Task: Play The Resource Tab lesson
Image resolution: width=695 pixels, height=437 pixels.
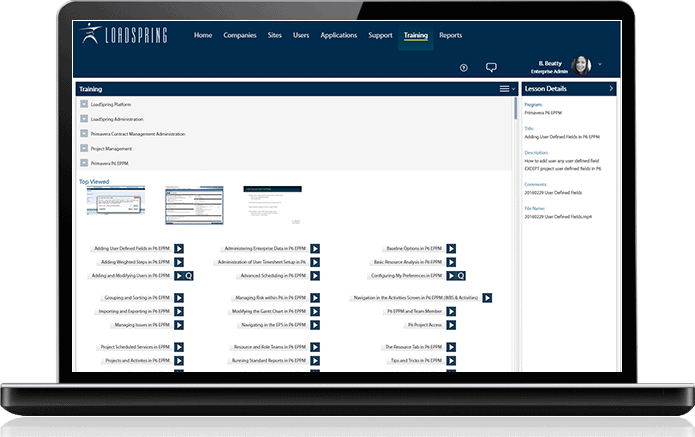Action: (x=451, y=347)
